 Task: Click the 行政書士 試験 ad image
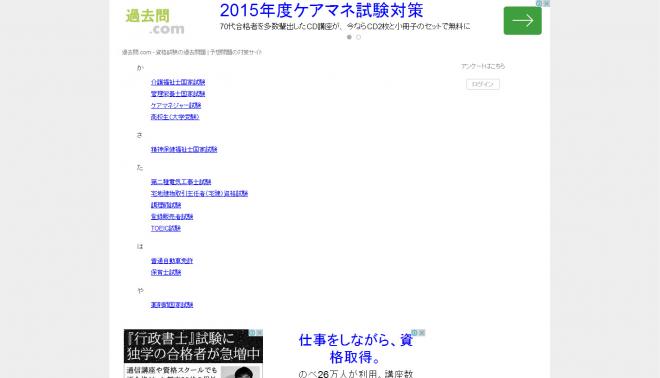[x=193, y=354]
